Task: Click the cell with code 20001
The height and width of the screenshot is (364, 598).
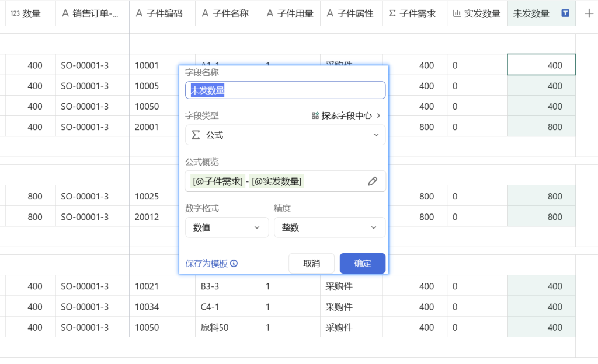Action: point(154,127)
